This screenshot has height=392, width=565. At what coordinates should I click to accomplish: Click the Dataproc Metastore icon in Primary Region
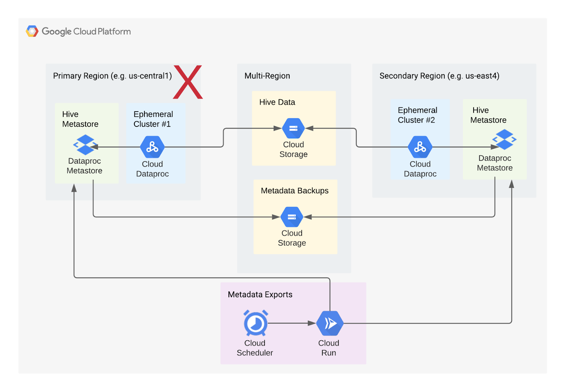click(85, 145)
